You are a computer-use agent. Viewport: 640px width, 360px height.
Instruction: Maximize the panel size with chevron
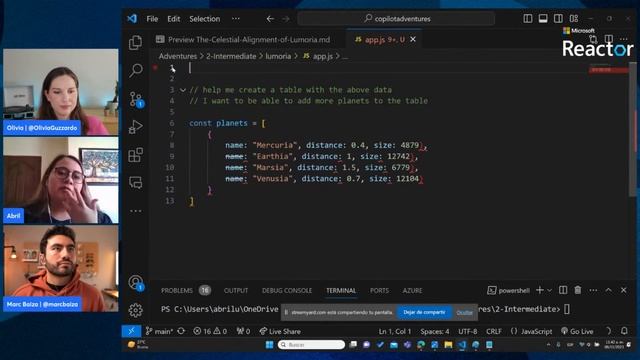pos(609,290)
